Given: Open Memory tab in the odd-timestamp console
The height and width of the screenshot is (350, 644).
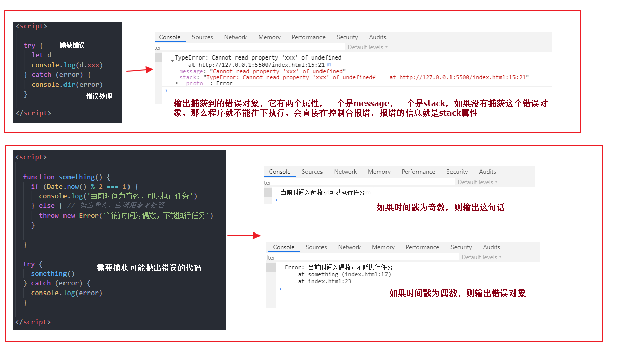Looking at the screenshot, I should (379, 172).
